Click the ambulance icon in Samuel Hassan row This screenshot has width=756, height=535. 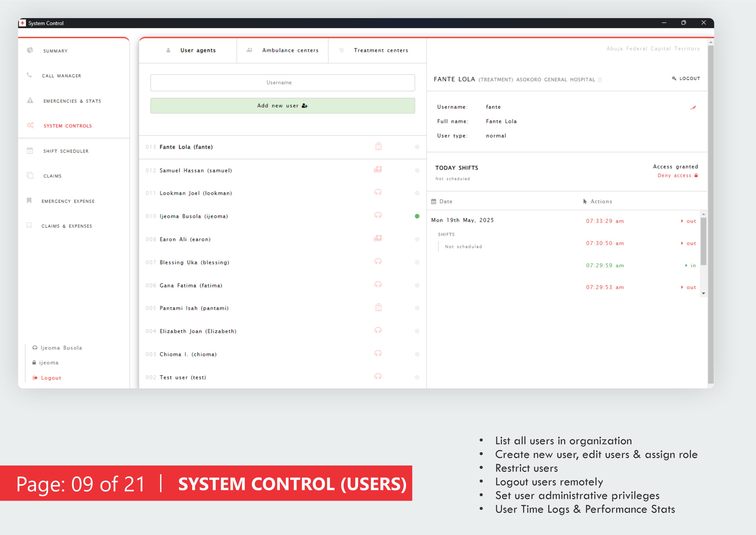point(378,170)
